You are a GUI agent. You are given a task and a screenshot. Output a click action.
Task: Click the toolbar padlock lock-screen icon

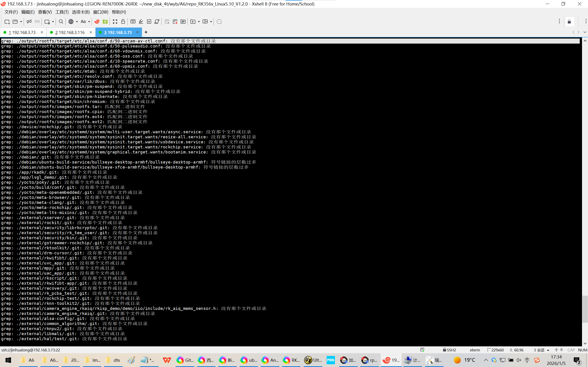[123, 22]
